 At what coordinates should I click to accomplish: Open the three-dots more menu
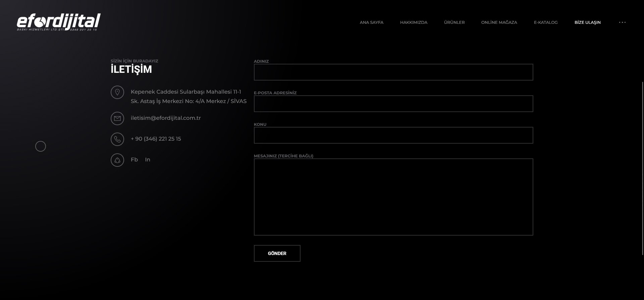click(622, 22)
